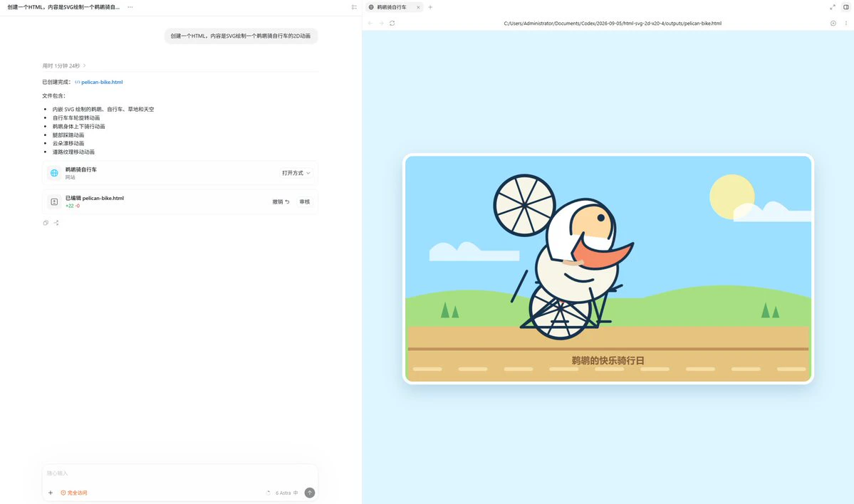
Task: Toggle the side panel layout icon
Action: pos(846,7)
